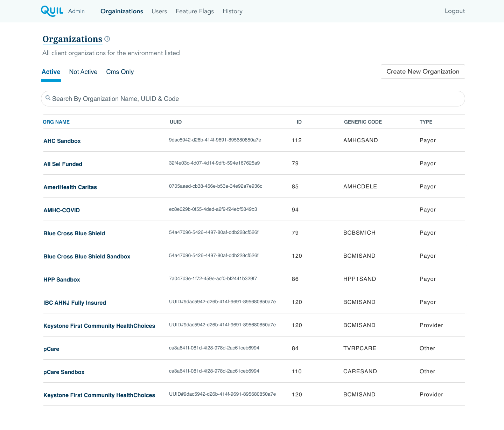Open the AHC Sandbox organization
Image resolution: width=504 pixels, height=430 pixels.
tap(62, 141)
